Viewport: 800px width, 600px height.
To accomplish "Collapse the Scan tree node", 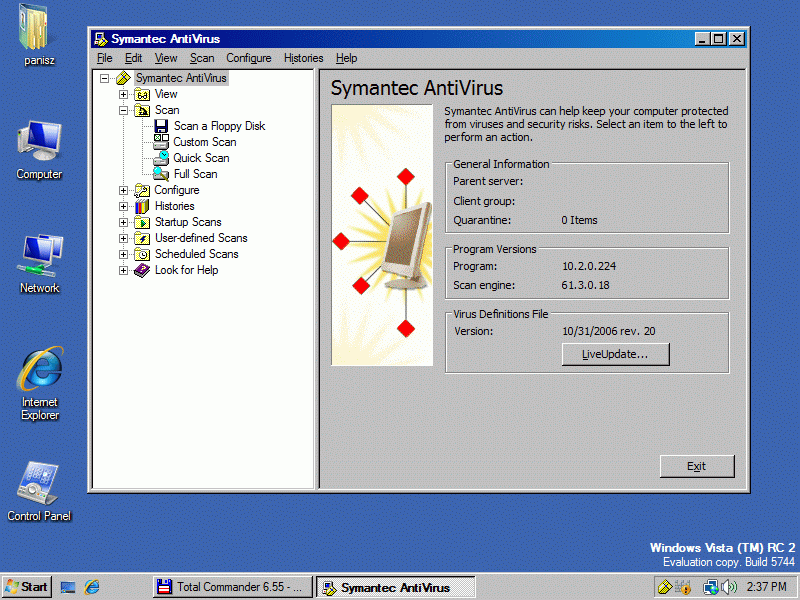I will tap(123, 110).
